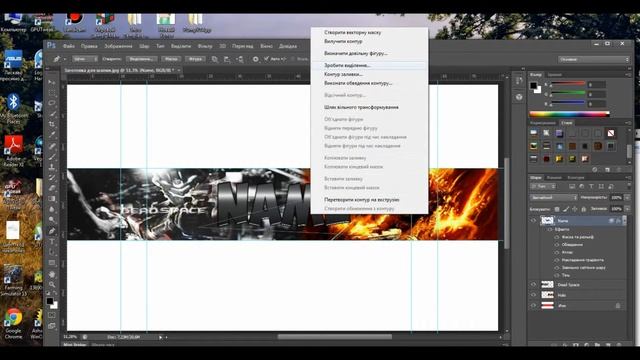Image resolution: width=640 pixels, height=360 pixels.
Task: Filter layers by type layers (T icon)
Action: point(591,187)
